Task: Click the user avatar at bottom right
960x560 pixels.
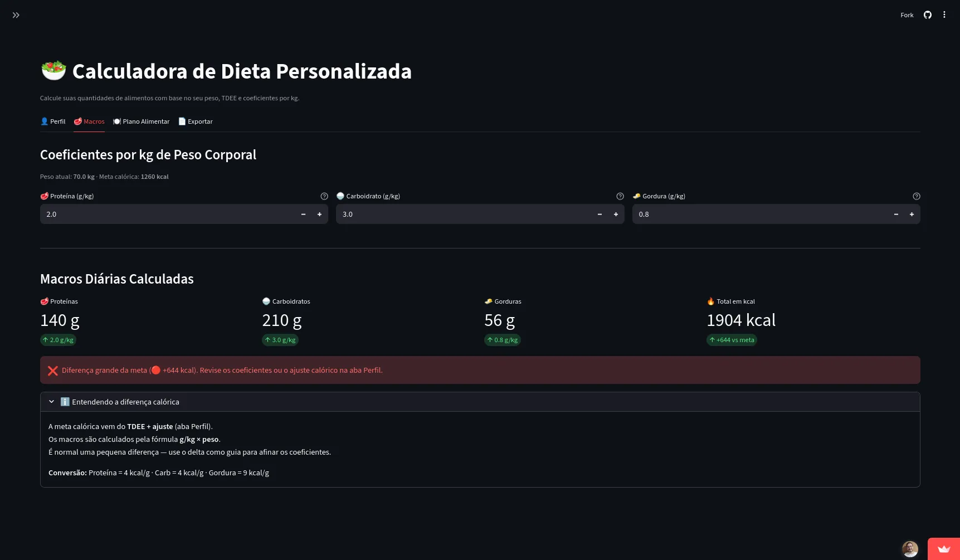Action: pos(910,549)
